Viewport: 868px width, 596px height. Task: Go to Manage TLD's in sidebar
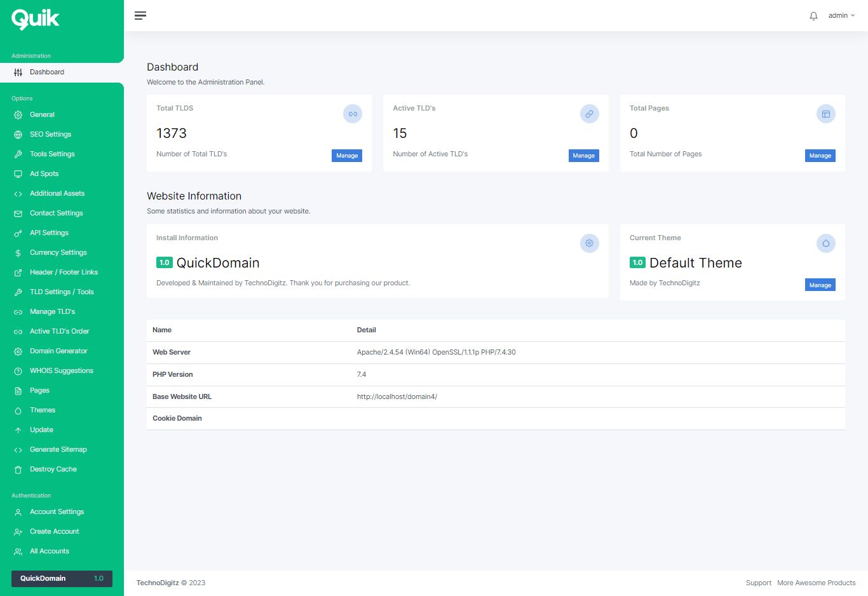click(x=52, y=311)
